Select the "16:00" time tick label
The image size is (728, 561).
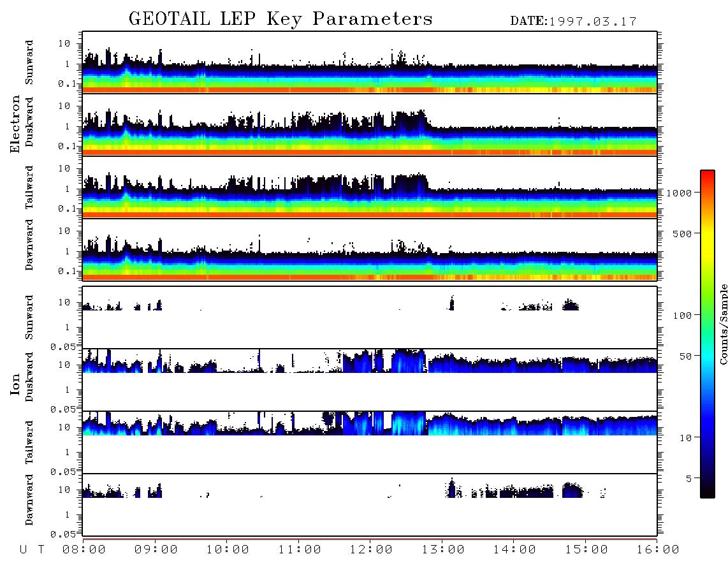658,550
